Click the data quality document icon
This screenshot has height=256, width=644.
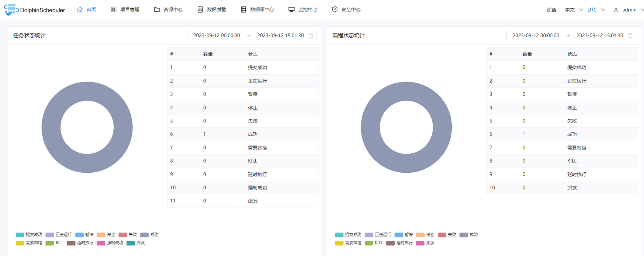(x=200, y=10)
